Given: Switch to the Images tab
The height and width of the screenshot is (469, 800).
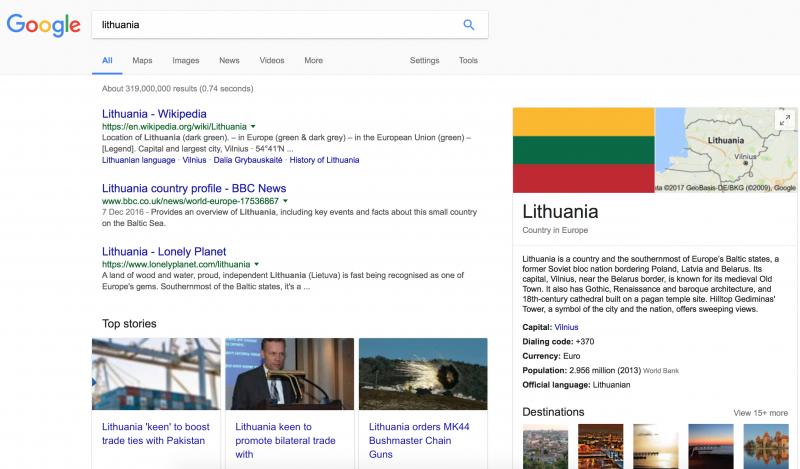Looking at the screenshot, I should 186,60.
